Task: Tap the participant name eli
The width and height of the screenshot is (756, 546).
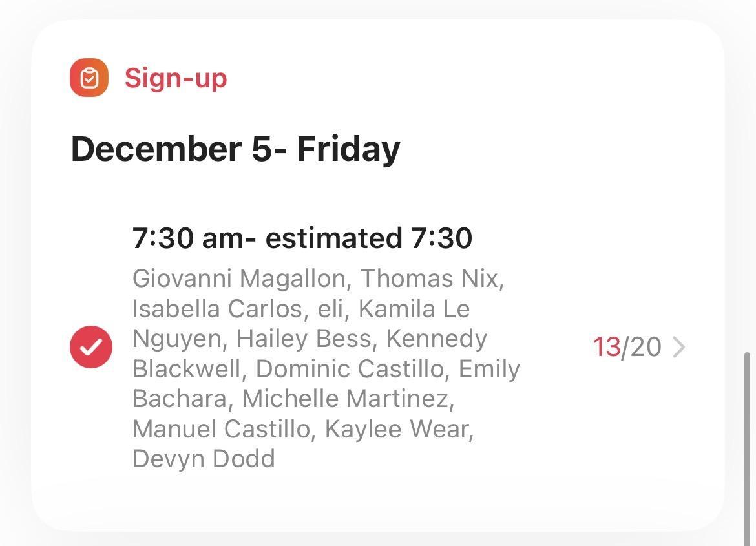Action: tap(332, 309)
